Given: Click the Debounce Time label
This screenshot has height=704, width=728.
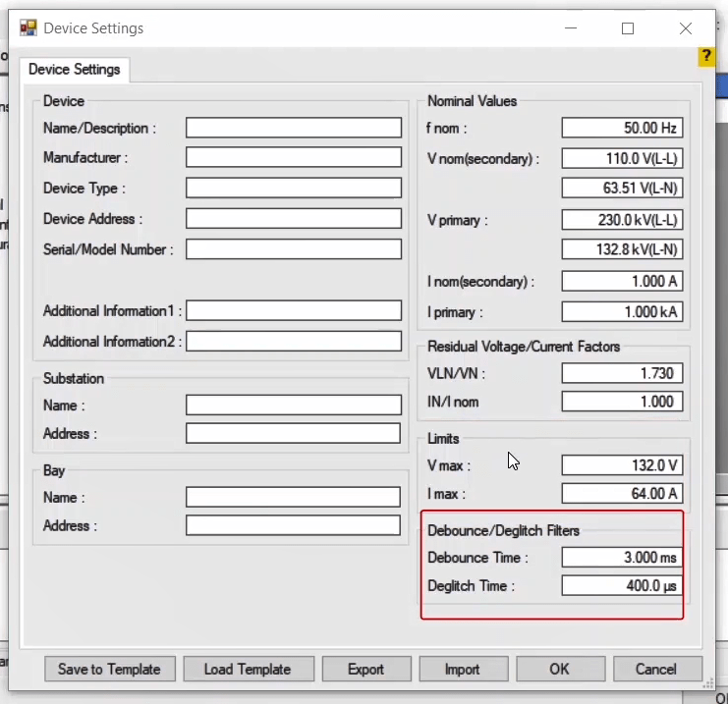Looking at the screenshot, I should (477, 558).
